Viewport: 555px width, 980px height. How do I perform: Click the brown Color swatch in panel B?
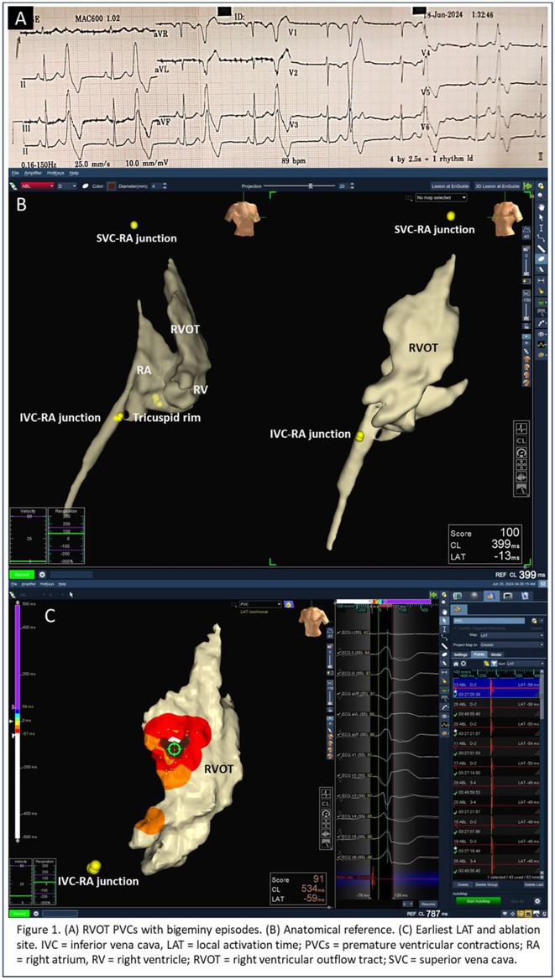pos(112,186)
